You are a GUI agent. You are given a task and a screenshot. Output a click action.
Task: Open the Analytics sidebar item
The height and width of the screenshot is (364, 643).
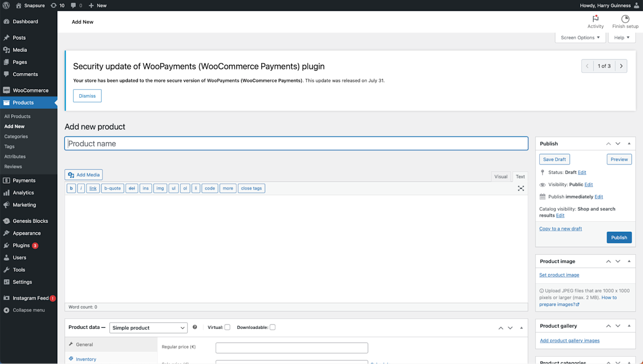click(x=28, y=193)
